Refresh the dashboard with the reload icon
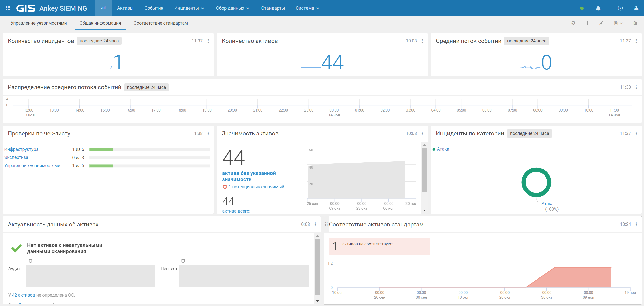 click(x=573, y=23)
